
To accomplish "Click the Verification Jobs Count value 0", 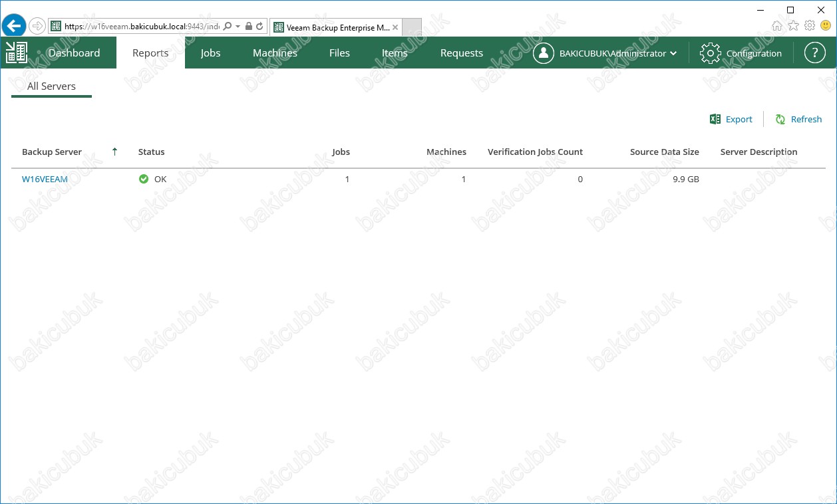I will pyautogui.click(x=580, y=180).
